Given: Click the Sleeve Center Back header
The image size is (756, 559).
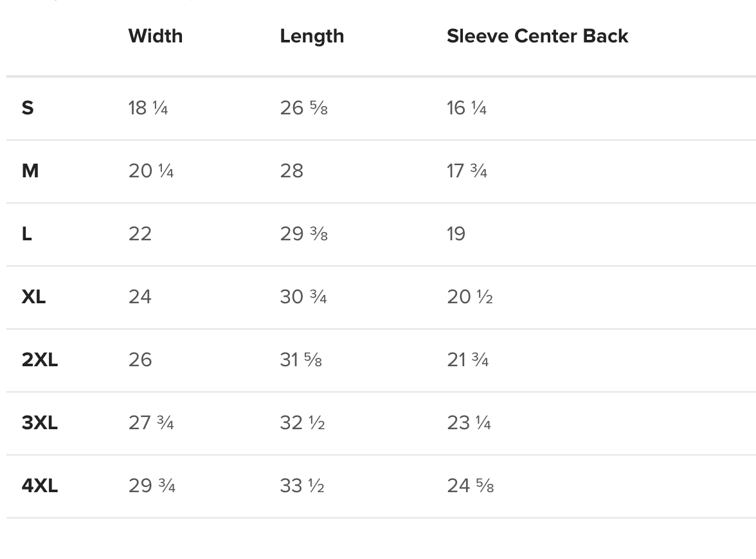Looking at the screenshot, I should pos(537,36).
